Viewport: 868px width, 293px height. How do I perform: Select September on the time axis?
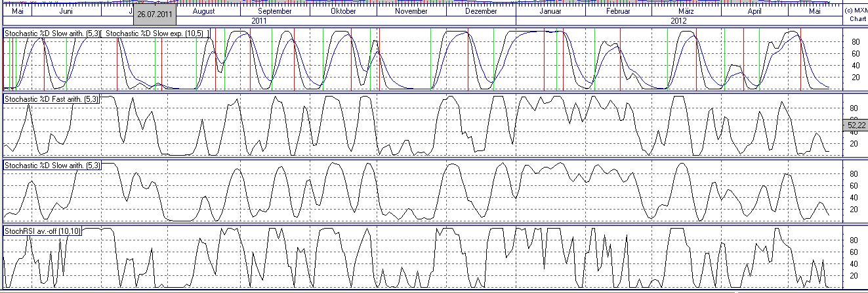[275, 11]
